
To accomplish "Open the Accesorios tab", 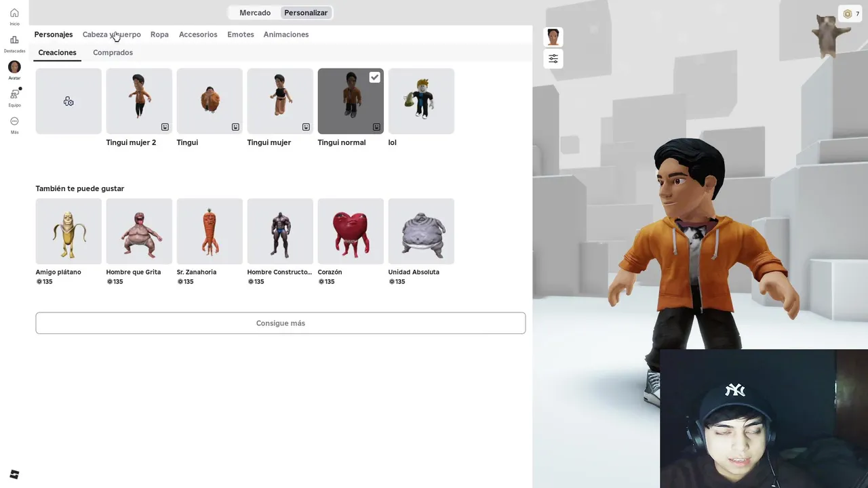I will (x=198, y=35).
